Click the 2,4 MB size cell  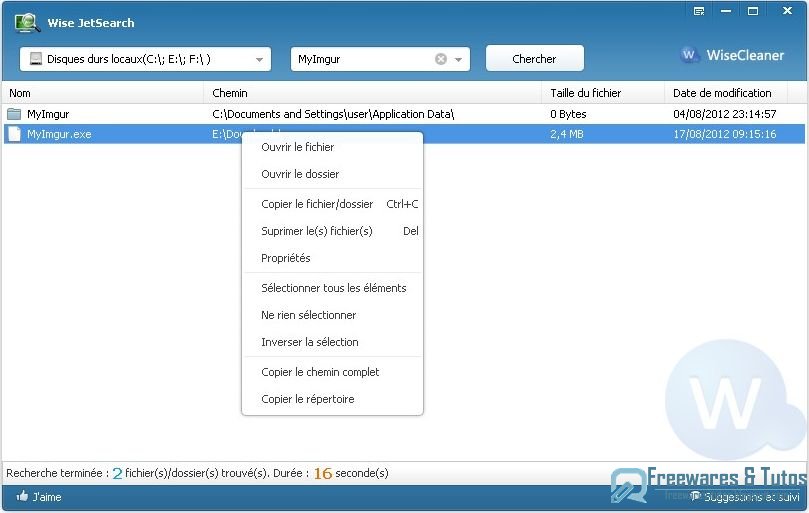point(567,134)
